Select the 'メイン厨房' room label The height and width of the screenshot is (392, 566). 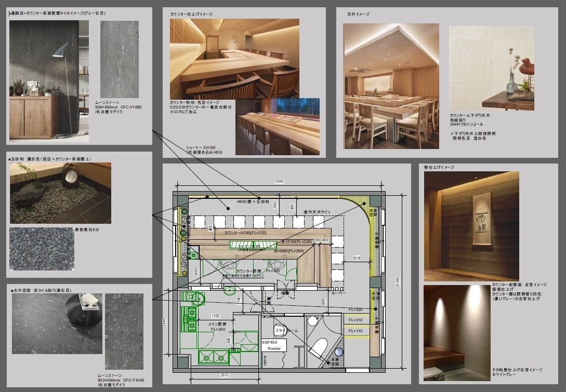tap(217, 324)
